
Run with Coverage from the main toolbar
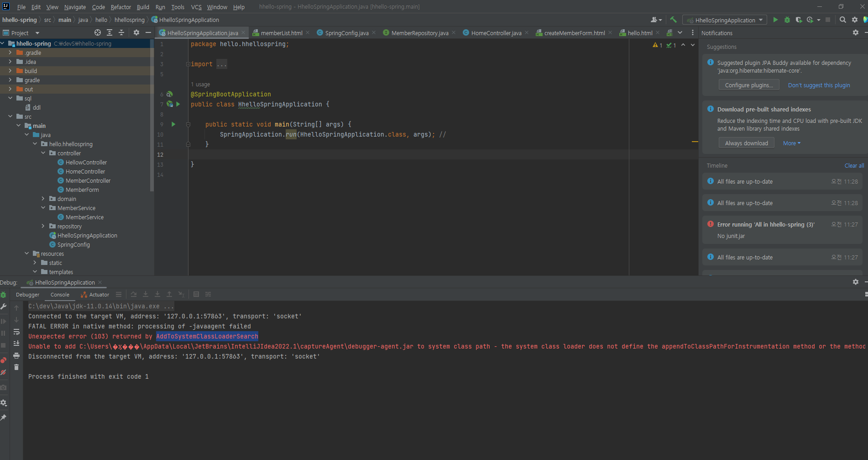(799, 20)
